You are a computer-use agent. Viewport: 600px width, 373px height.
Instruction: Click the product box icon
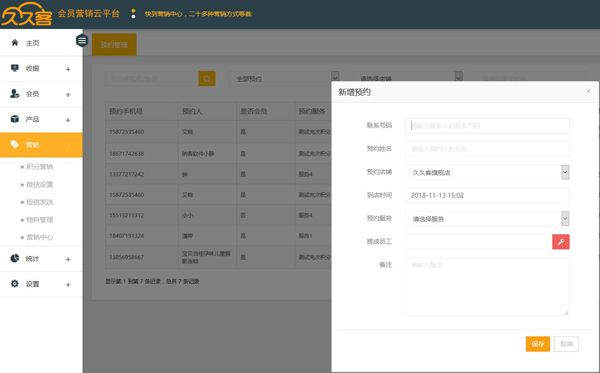[15, 119]
